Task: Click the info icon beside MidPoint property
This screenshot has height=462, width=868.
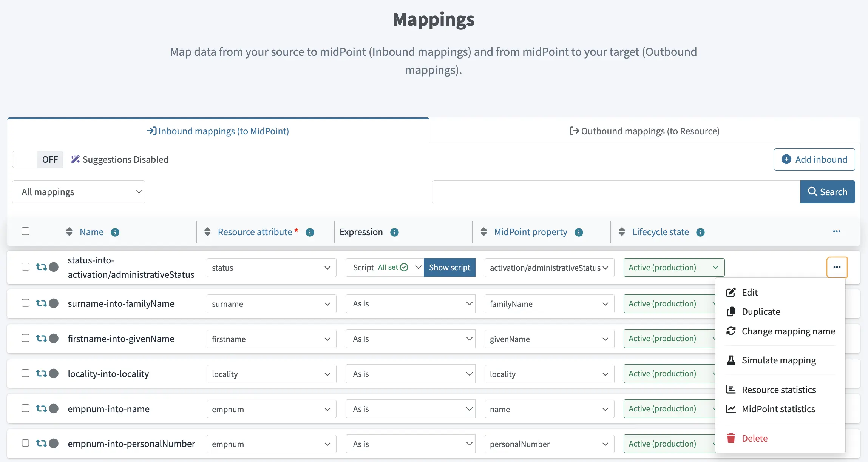Action: point(579,233)
